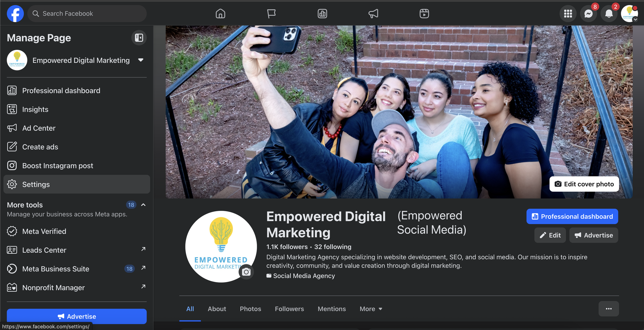Select Create ads in the sidebar
Screen dimensions: 644x330
coord(40,147)
